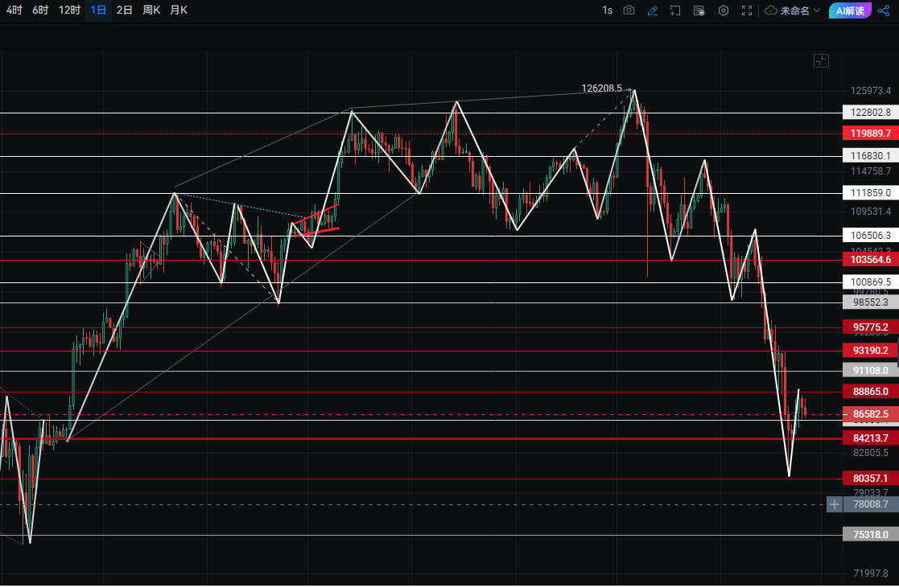Toggle the pencil drawing tool
The image size is (899, 588).
[653, 10]
